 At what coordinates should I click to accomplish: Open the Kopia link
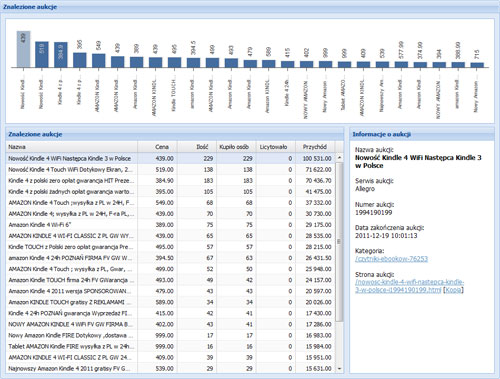click(x=453, y=290)
